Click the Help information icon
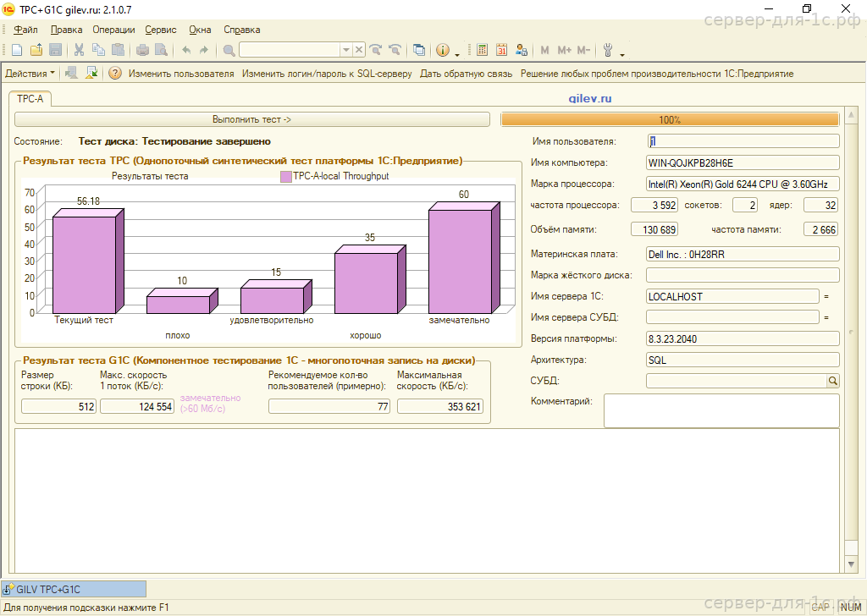This screenshot has width=867, height=616. [x=442, y=50]
